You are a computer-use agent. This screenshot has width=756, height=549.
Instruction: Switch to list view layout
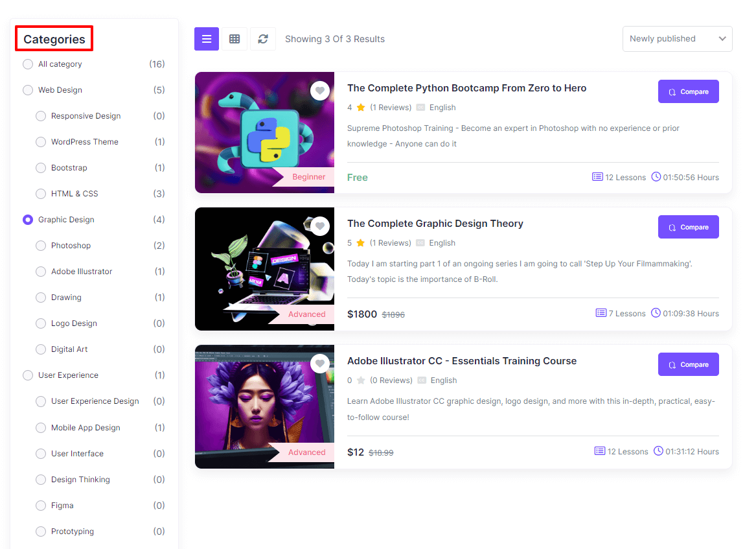tap(207, 39)
